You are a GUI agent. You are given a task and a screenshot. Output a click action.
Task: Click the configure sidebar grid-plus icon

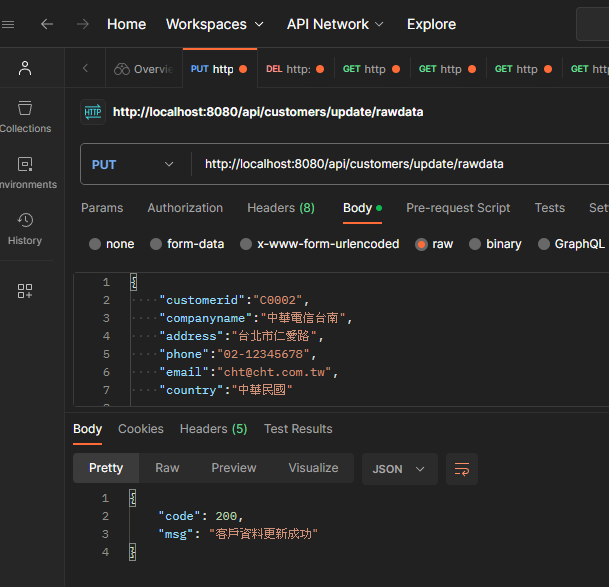click(25, 291)
